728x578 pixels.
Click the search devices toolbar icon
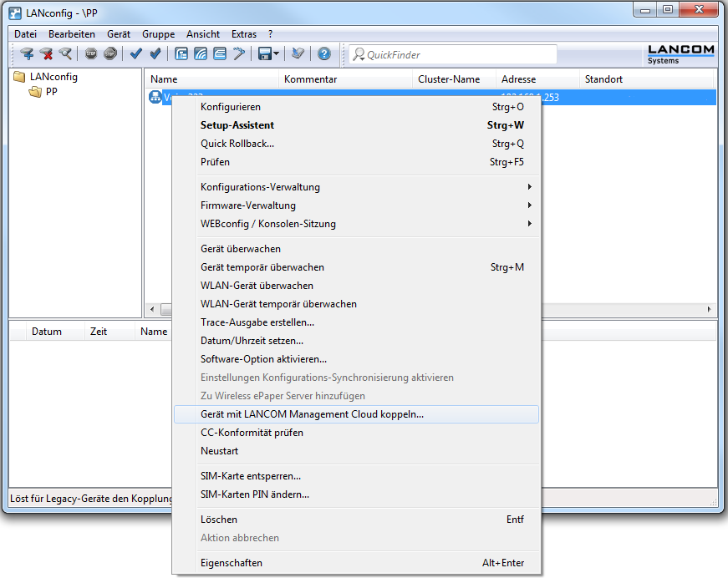(x=64, y=54)
